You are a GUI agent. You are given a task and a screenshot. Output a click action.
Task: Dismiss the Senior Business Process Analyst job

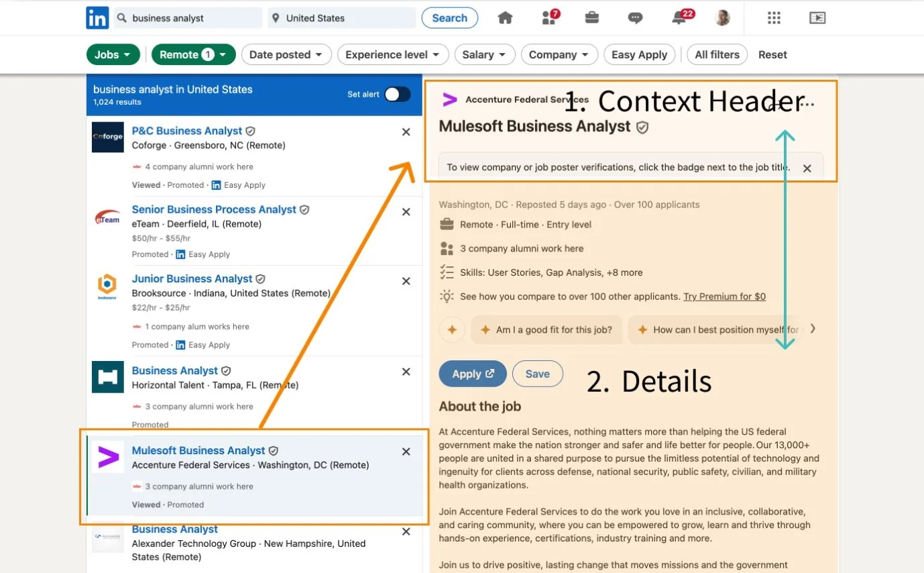tap(406, 211)
